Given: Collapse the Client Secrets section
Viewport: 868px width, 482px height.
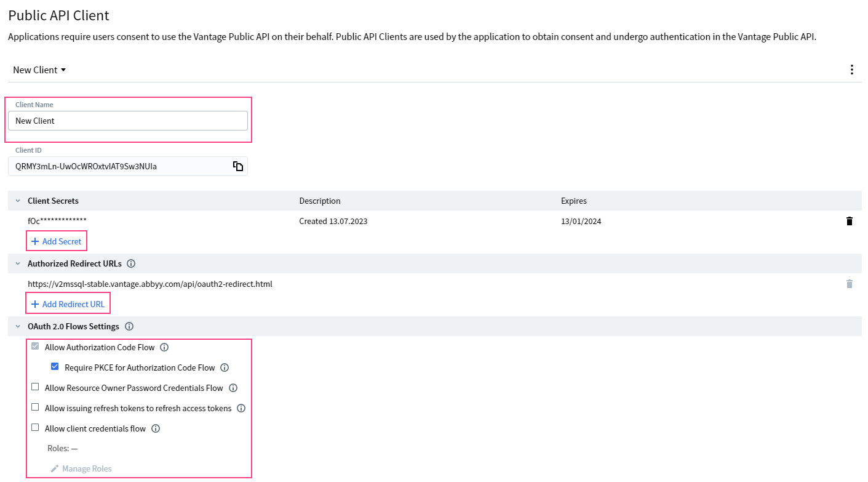Looking at the screenshot, I should [x=17, y=201].
